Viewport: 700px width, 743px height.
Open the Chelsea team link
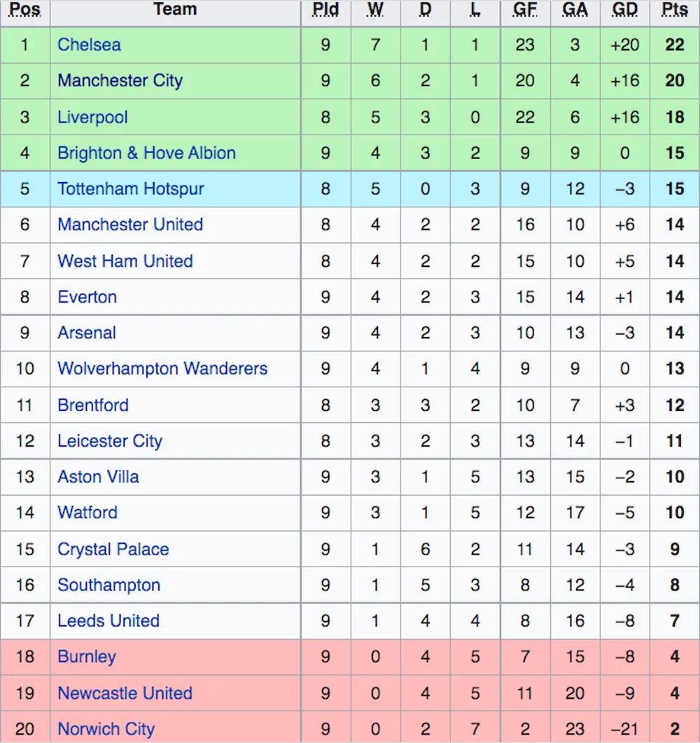(x=89, y=45)
